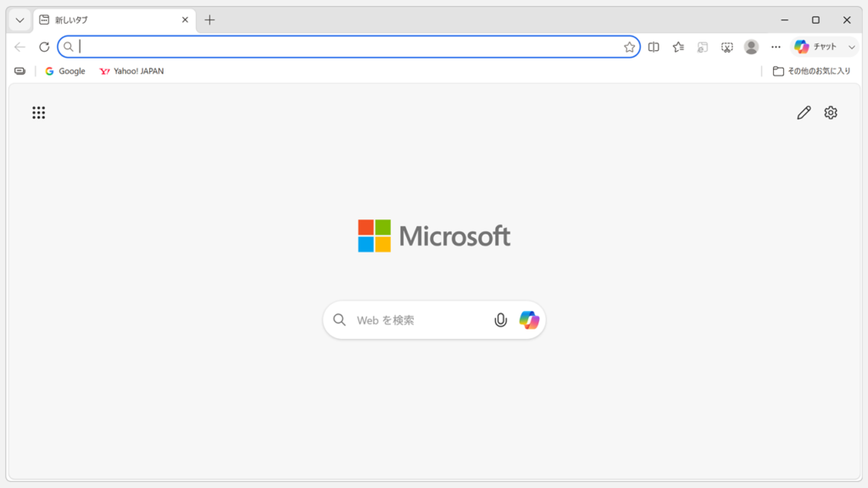Close the browser window
This screenshot has height=488, width=868.
click(x=847, y=20)
